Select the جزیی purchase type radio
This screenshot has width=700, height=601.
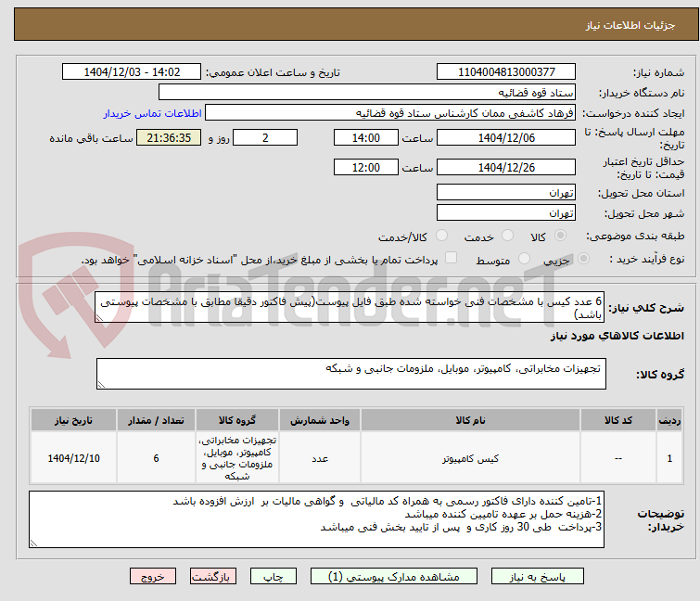[x=583, y=259]
